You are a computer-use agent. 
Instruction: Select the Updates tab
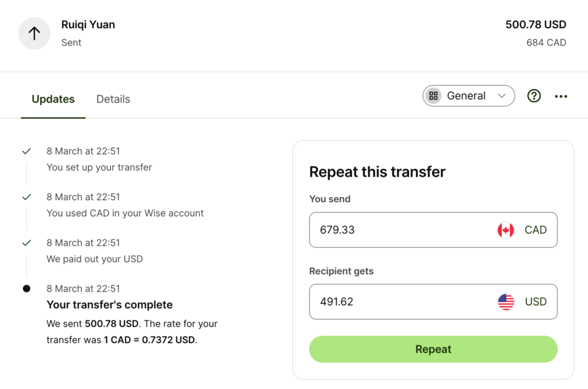53,99
